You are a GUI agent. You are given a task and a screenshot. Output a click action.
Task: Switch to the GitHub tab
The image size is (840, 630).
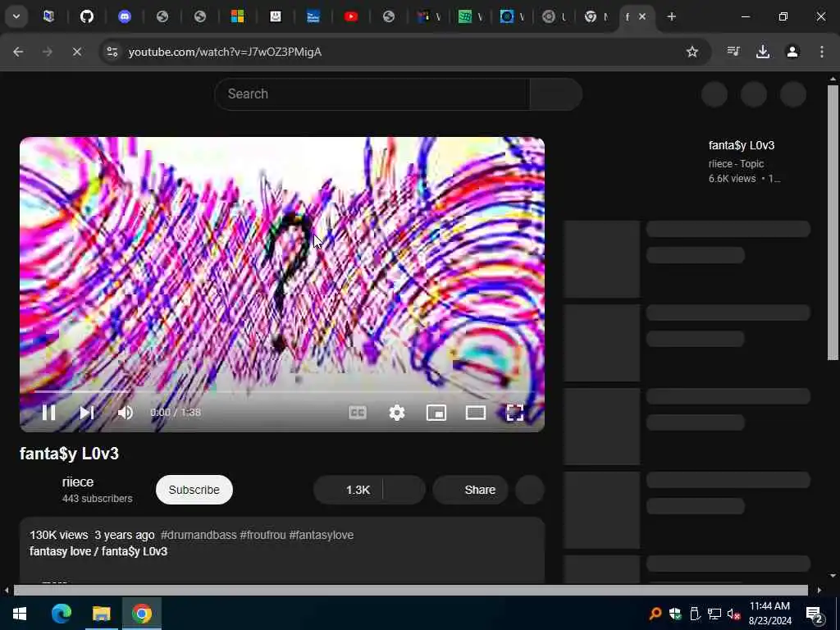coord(87,16)
